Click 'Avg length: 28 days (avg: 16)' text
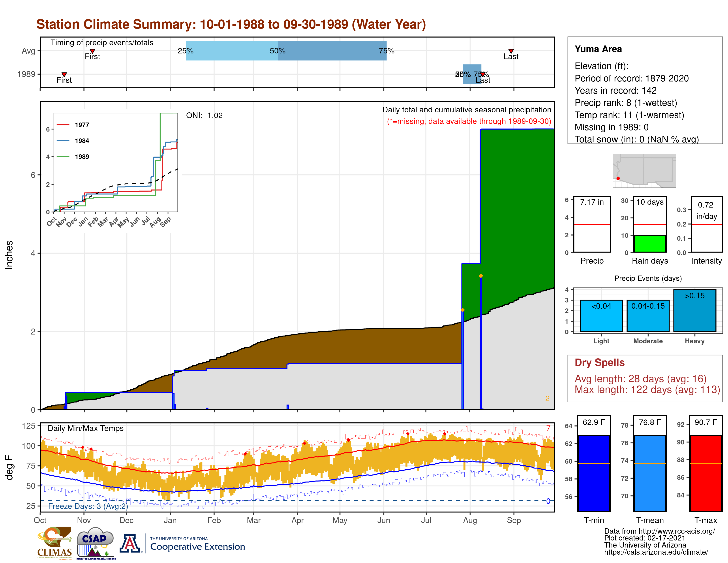 pyautogui.click(x=641, y=379)
